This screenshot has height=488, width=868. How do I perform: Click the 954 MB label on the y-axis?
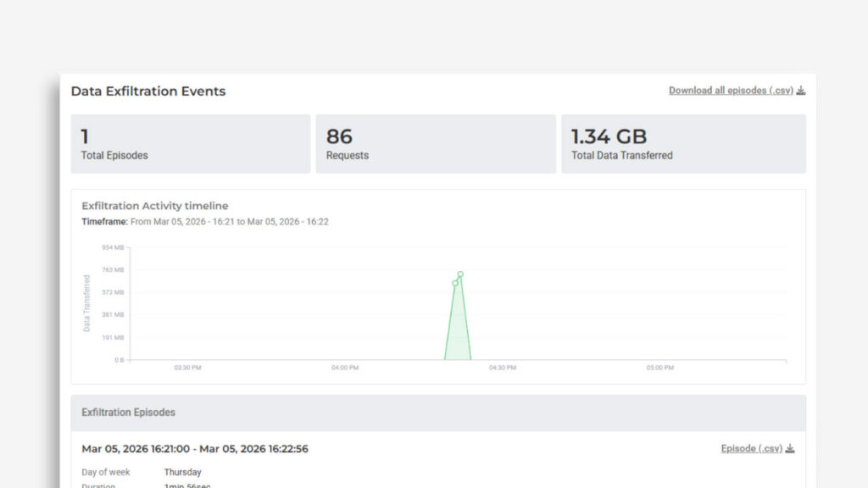pos(113,247)
